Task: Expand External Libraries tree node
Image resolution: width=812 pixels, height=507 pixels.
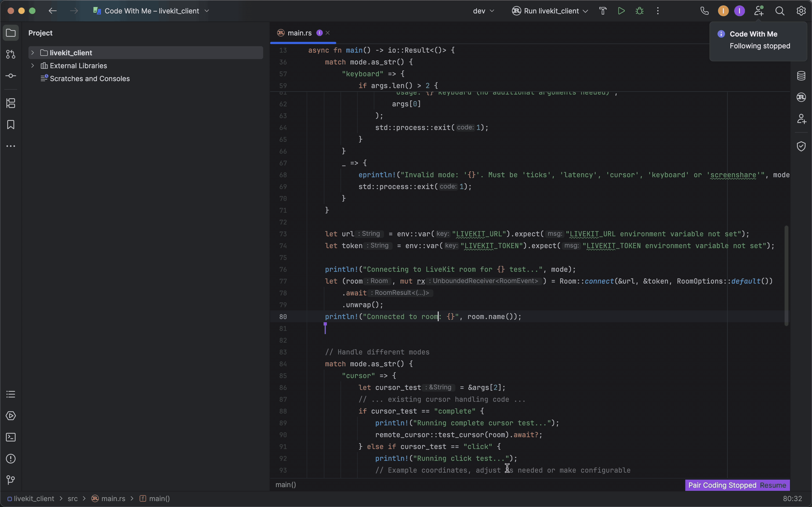Action: 32,66
